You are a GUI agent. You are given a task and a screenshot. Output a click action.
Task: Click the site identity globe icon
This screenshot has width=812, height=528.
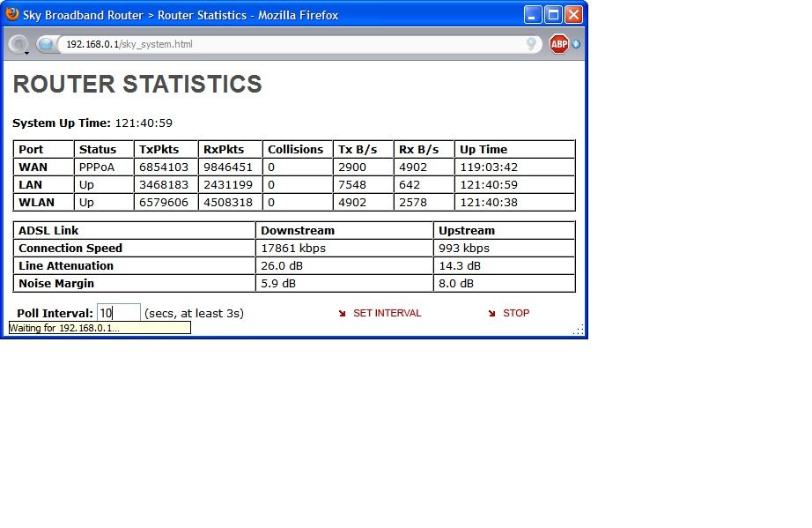click(46, 44)
